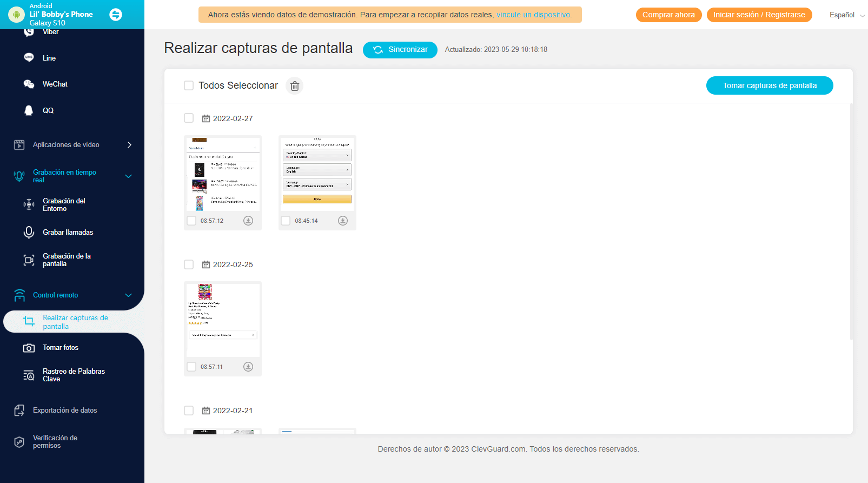The image size is (868, 483).
Task: Select the 08:57:11 screenshot checkbox
Action: 191,367
